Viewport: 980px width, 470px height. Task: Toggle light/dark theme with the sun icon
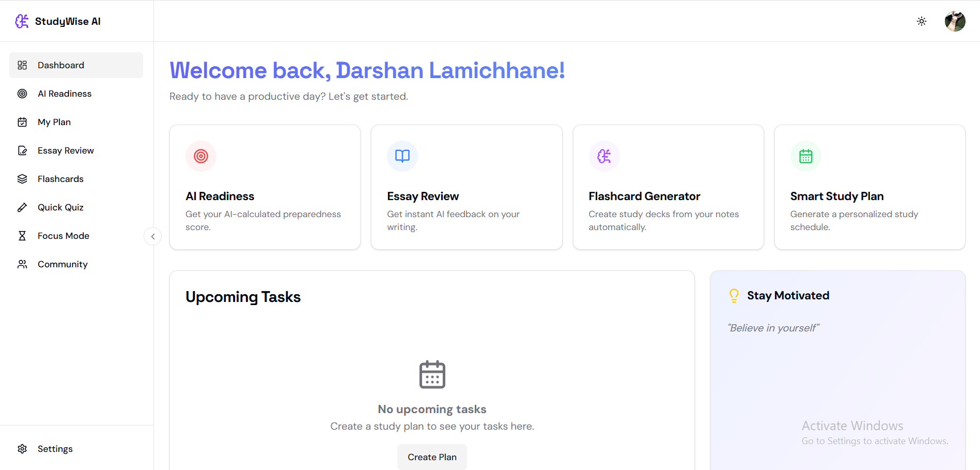[x=922, y=21]
